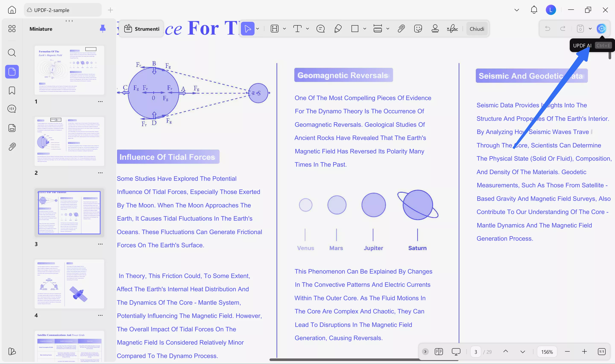Viewport: 615px width, 364px height.
Task: Toggle the bookmarks sidebar panel
Action: [x=12, y=90]
